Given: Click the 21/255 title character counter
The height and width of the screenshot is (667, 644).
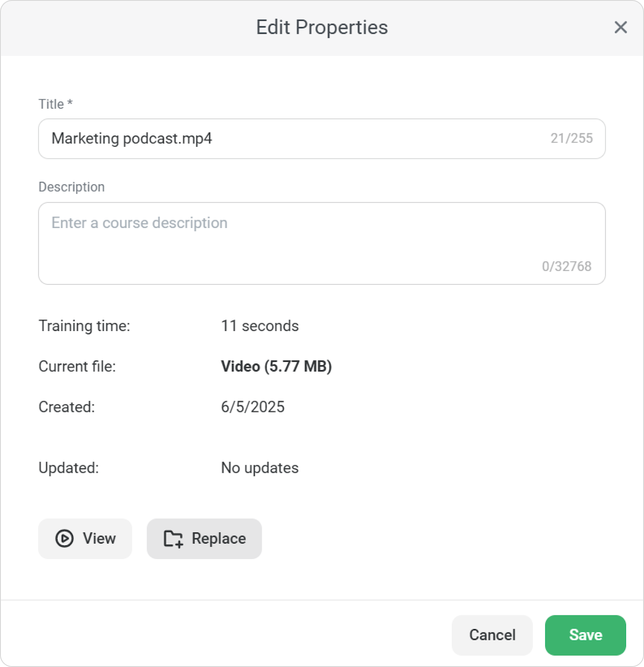Looking at the screenshot, I should (571, 138).
